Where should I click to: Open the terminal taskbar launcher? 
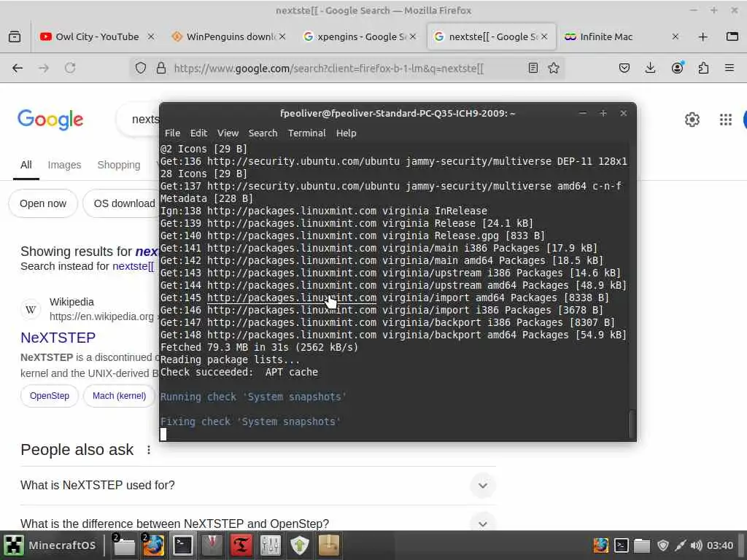tap(182, 545)
